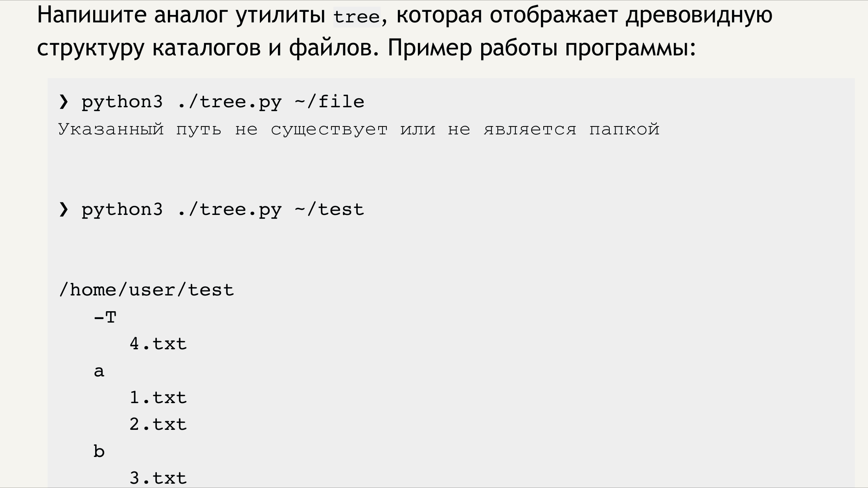
Task: Click the word древовидную in the heading
Action: (x=699, y=15)
